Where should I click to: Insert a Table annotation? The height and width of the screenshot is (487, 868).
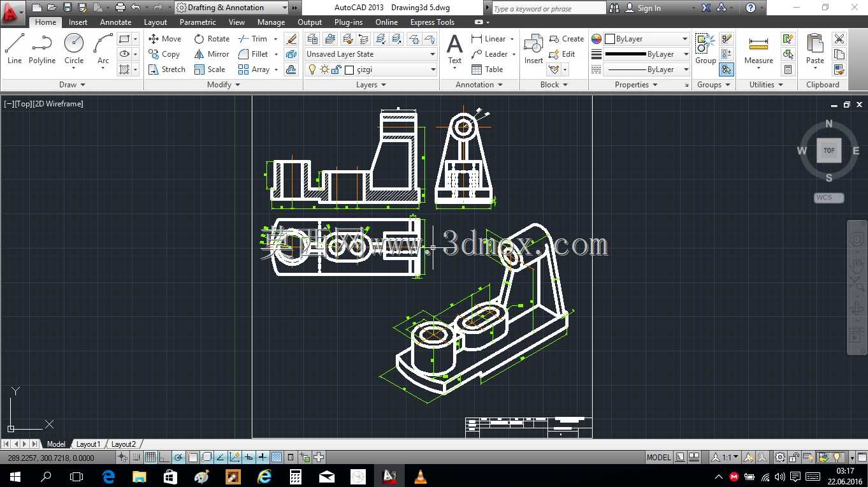tap(487, 69)
